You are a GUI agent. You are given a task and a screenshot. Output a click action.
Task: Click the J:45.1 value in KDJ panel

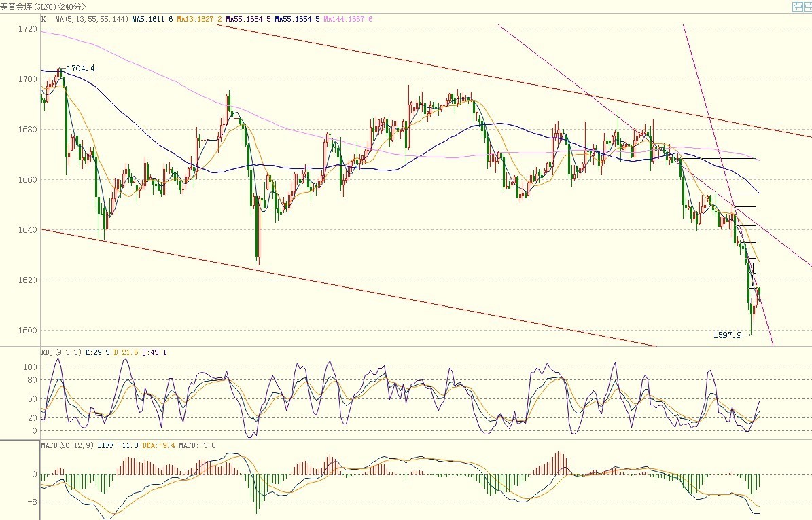pos(154,352)
